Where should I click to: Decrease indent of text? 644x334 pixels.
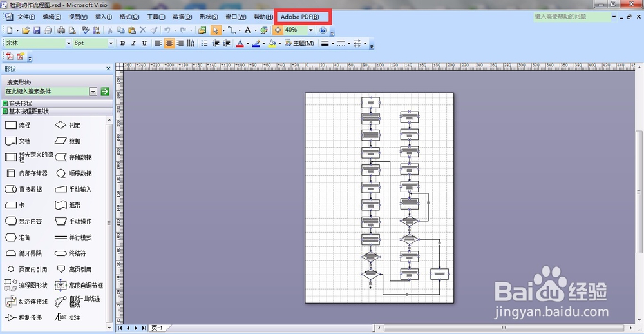click(x=215, y=43)
